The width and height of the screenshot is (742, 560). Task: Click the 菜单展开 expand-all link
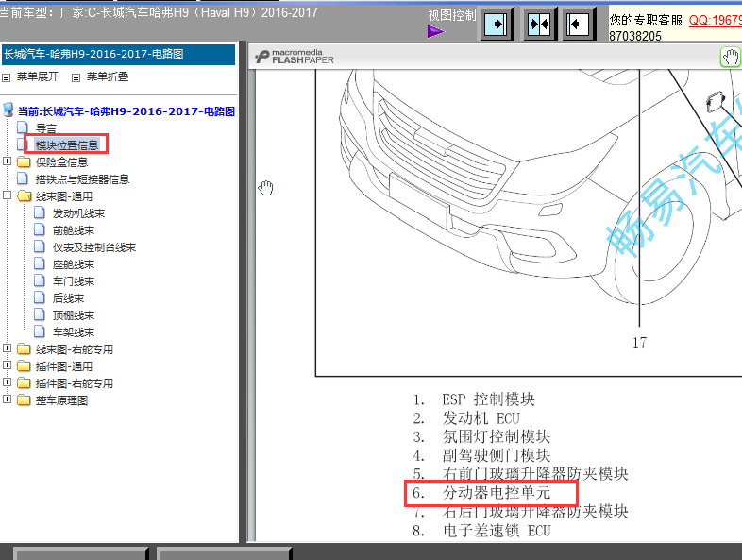pyautogui.click(x=38, y=76)
